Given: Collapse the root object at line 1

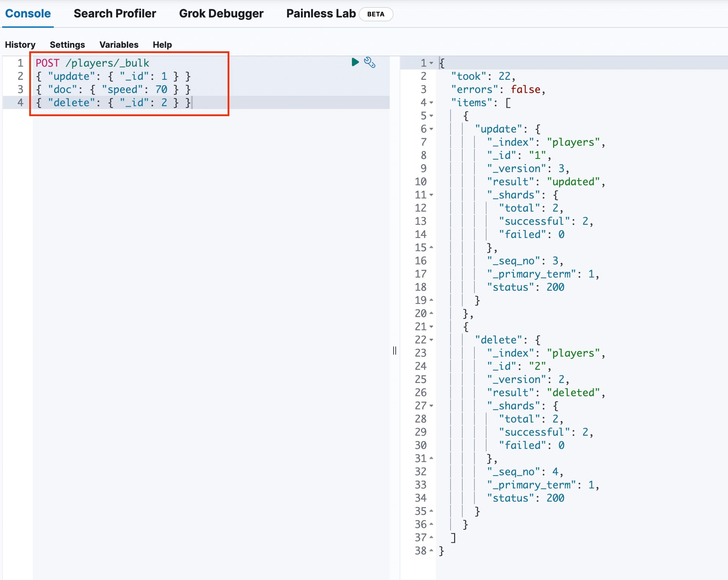Looking at the screenshot, I should coord(431,63).
